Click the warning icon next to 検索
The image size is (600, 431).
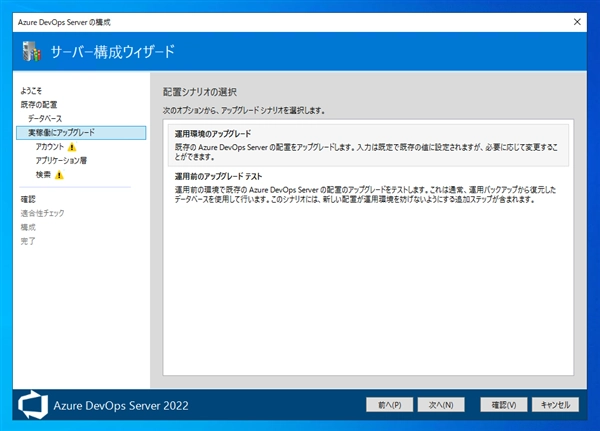[59, 175]
